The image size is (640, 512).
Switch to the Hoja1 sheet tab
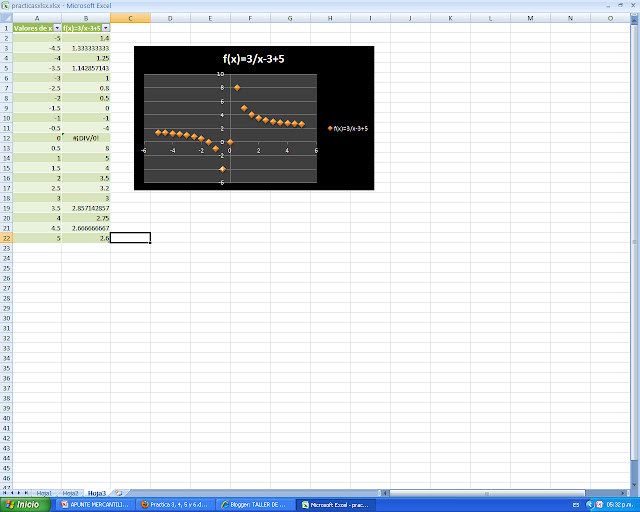point(44,493)
